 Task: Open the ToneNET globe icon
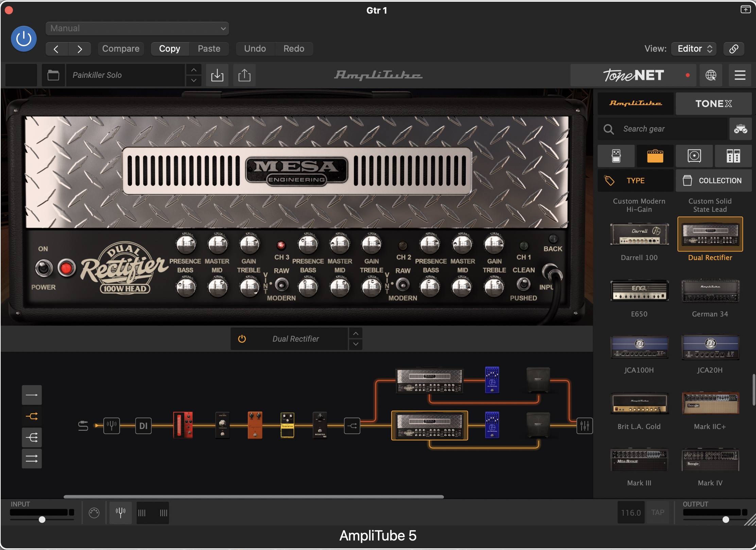pyautogui.click(x=710, y=75)
